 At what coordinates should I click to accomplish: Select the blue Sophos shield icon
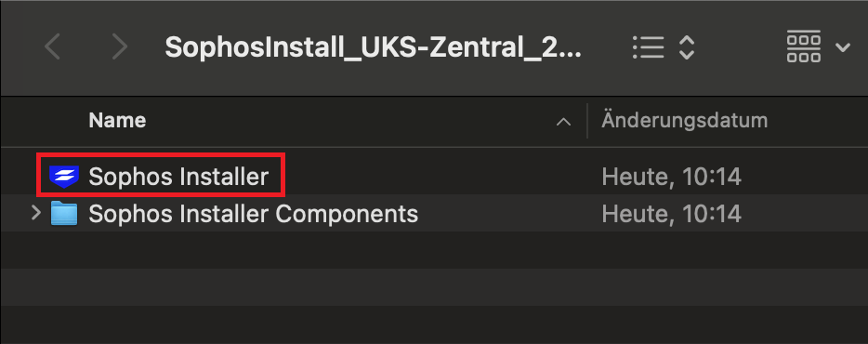(64, 177)
